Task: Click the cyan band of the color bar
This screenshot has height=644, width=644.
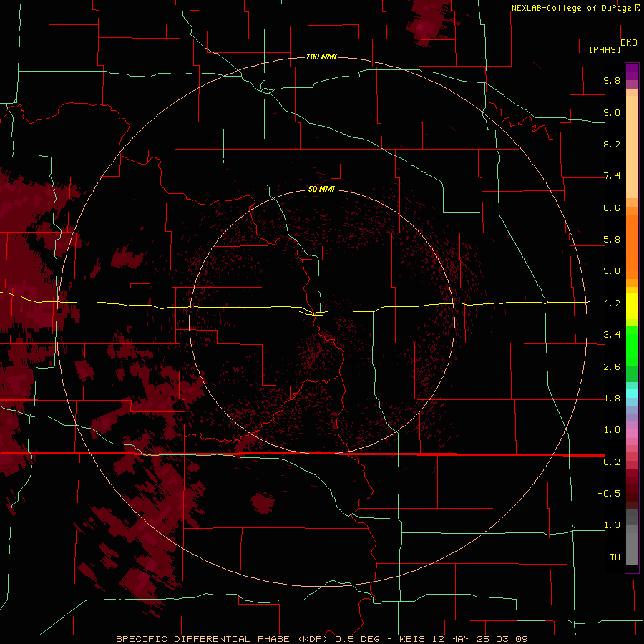Action: click(632, 394)
